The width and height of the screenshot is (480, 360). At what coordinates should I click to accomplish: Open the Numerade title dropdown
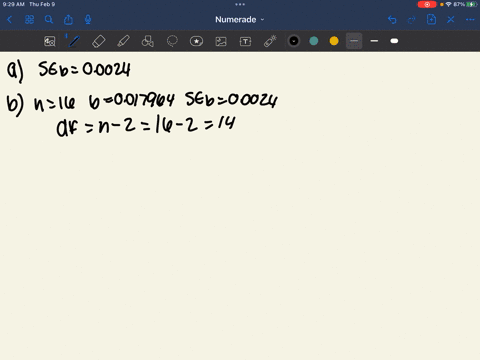(240, 20)
